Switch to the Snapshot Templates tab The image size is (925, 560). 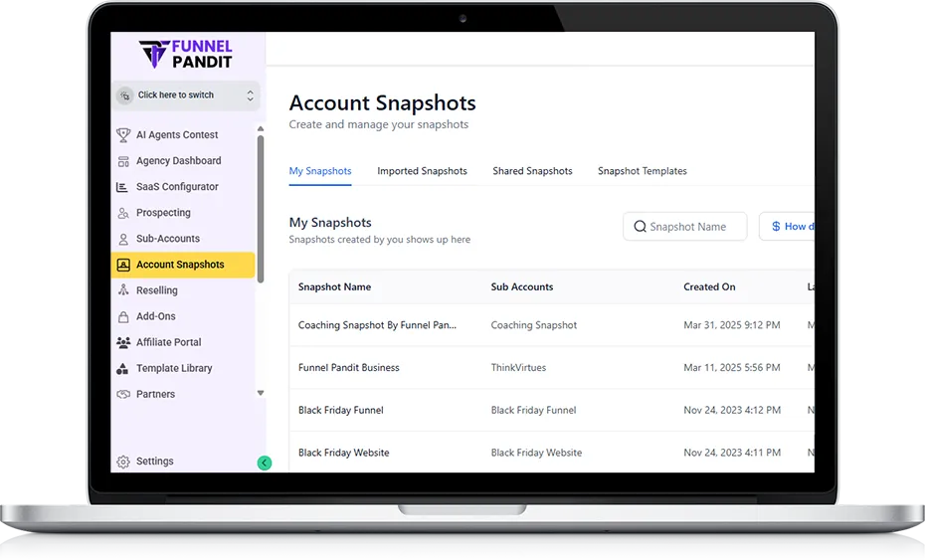pyautogui.click(x=642, y=171)
